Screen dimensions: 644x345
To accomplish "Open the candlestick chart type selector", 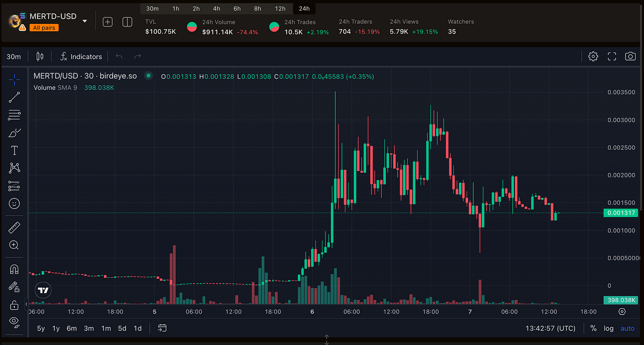I will tap(40, 56).
